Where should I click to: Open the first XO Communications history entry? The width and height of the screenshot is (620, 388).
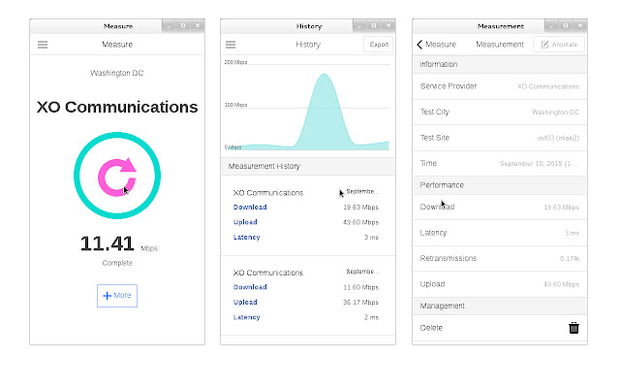click(x=308, y=215)
